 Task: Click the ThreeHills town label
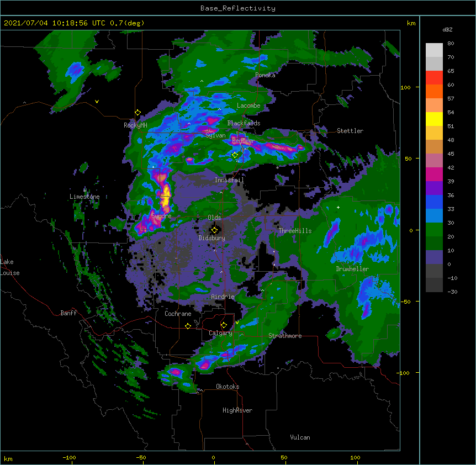(295, 231)
